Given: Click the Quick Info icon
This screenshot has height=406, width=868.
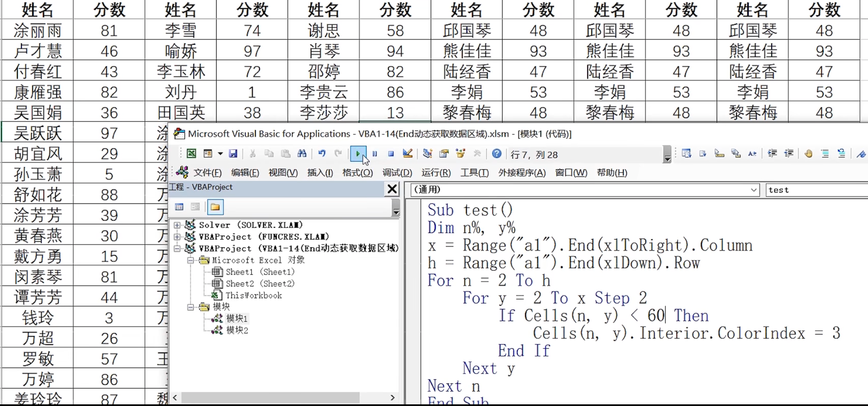Looking at the screenshot, I should pos(719,153).
